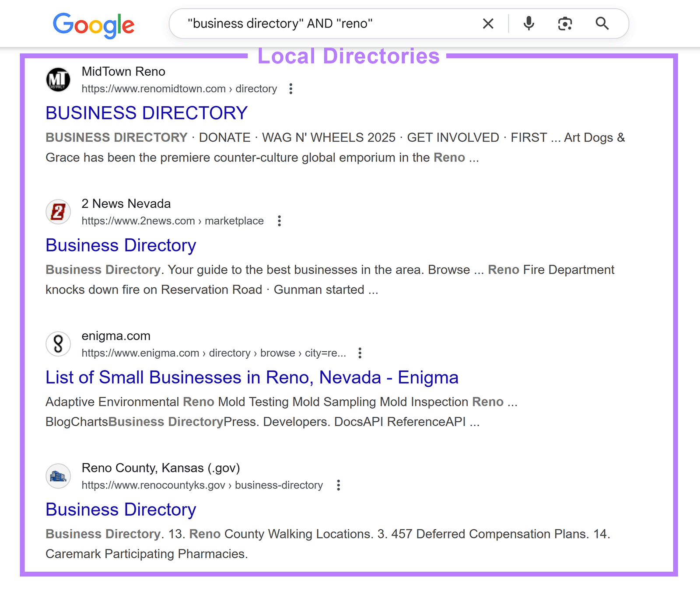
Task: Open the three-dot menu for Reno County result
Action: coord(339,485)
